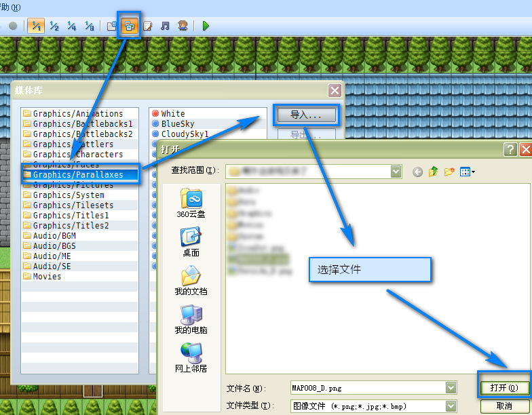Image resolution: width=532 pixels, height=415 pixels.
Task: Open the Script Editor icon
Action: (148, 26)
